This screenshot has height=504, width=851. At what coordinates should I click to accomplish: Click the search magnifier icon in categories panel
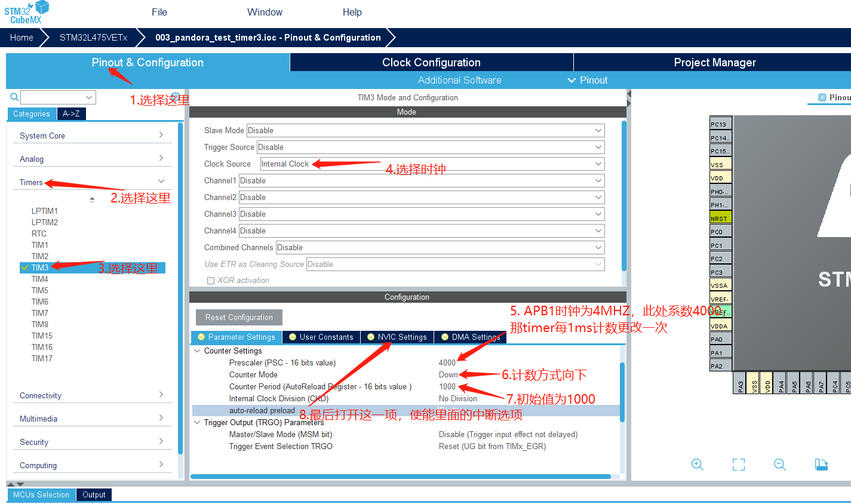point(14,97)
